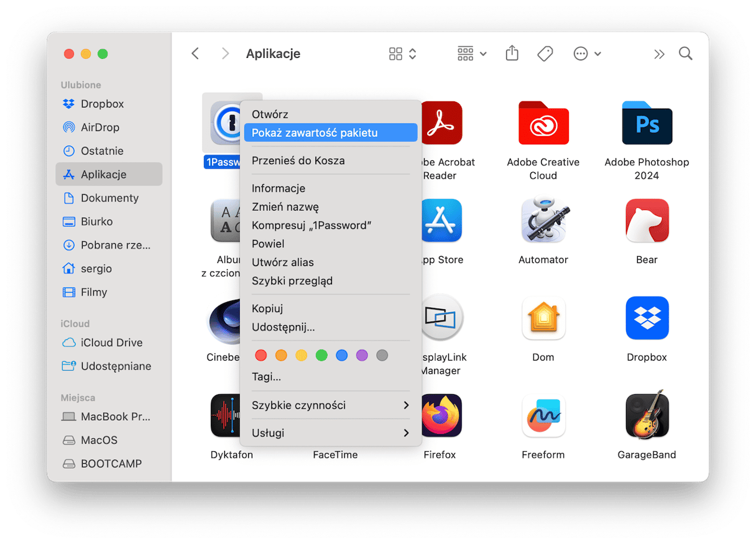Apply the gray tag color
756x544 pixels.
coord(382,356)
